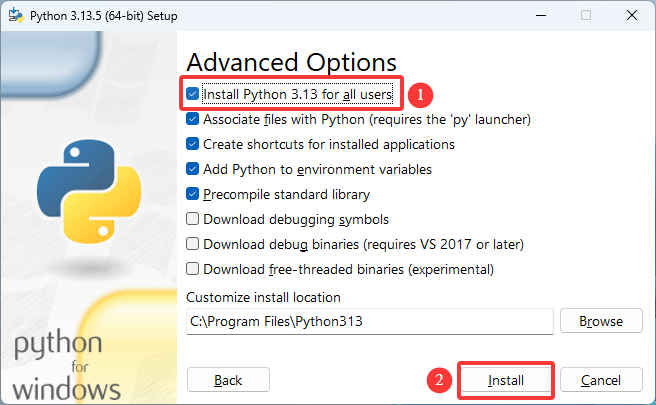Click the red number 1 annotation badge
The width and height of the screenshot is (656, 405).
click(x=420, y=95)
